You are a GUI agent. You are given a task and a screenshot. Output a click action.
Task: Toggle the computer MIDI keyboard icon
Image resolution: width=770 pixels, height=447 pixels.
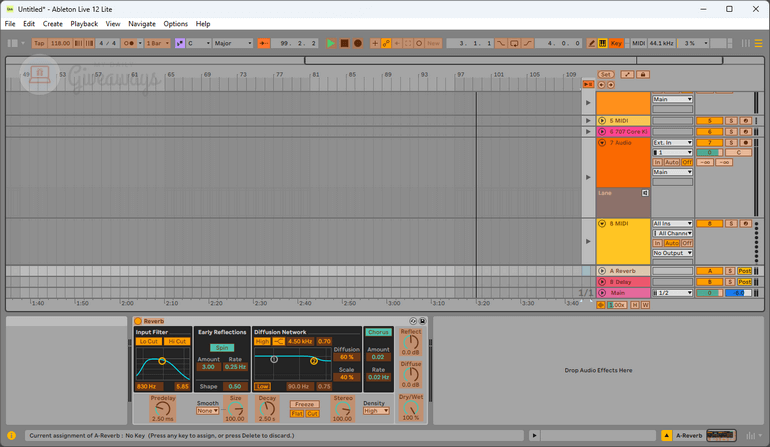tap(603, 43)
